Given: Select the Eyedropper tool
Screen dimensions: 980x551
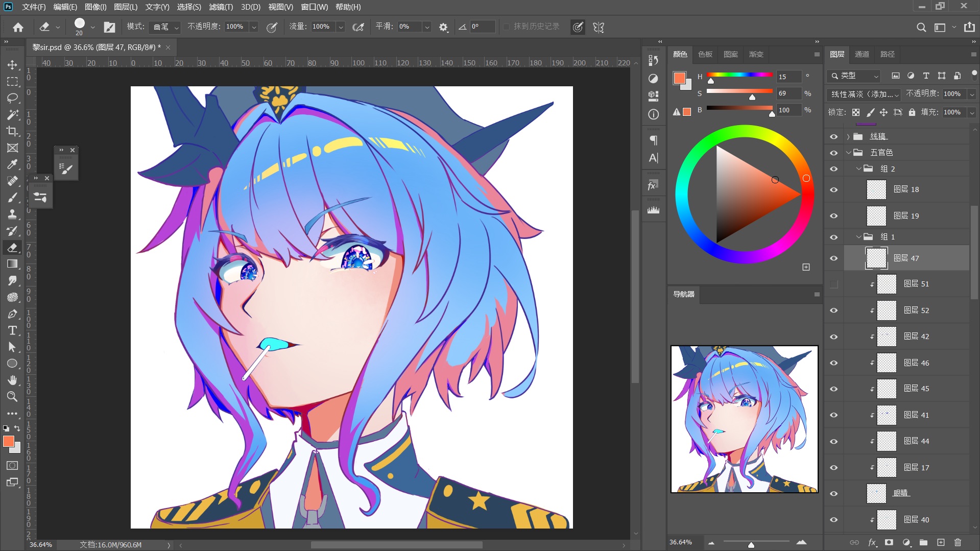Looking at the screenshot, I should click(x=12, y=164).
